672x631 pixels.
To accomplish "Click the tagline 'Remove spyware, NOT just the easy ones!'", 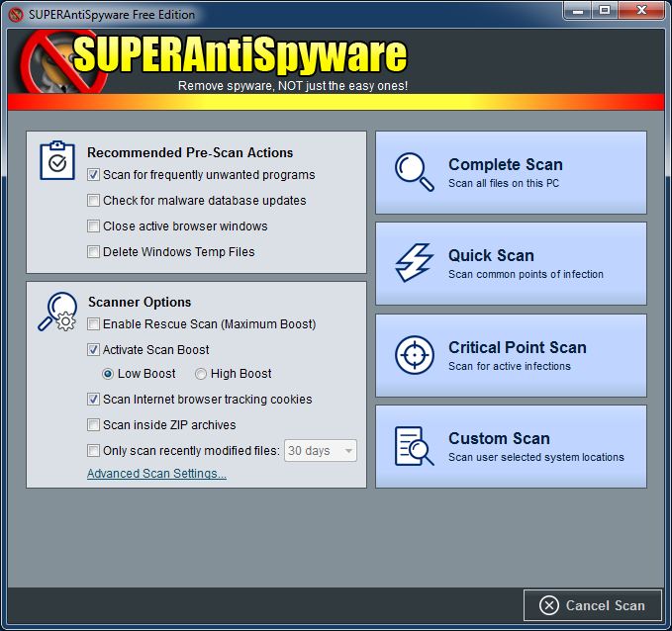I will (x=293, y=86).
